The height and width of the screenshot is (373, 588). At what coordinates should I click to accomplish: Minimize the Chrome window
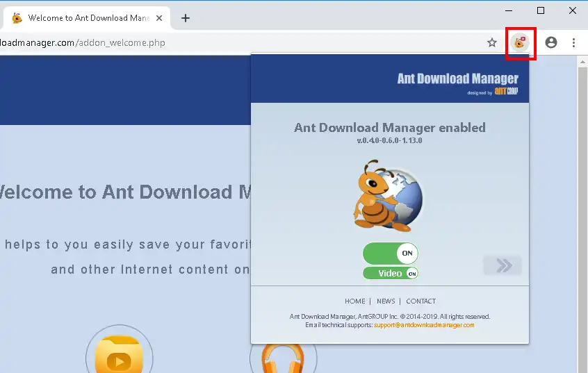[509, 10]
